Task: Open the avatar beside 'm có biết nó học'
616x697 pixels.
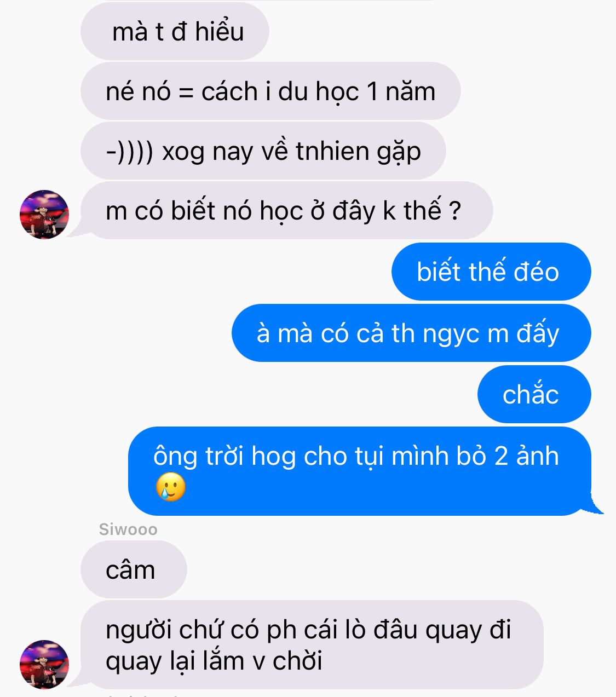Action: (x=44, y=215)
